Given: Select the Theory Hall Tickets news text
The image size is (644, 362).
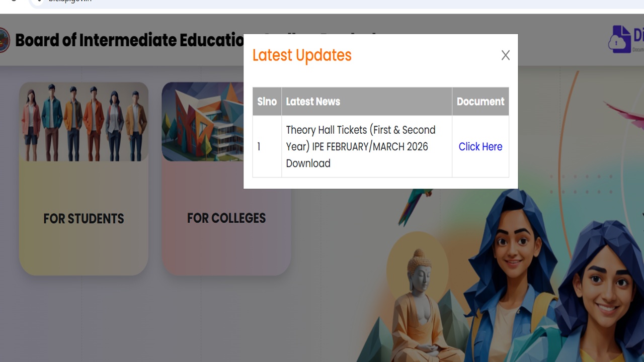Looking at the screenshot, I should [361, 146].
